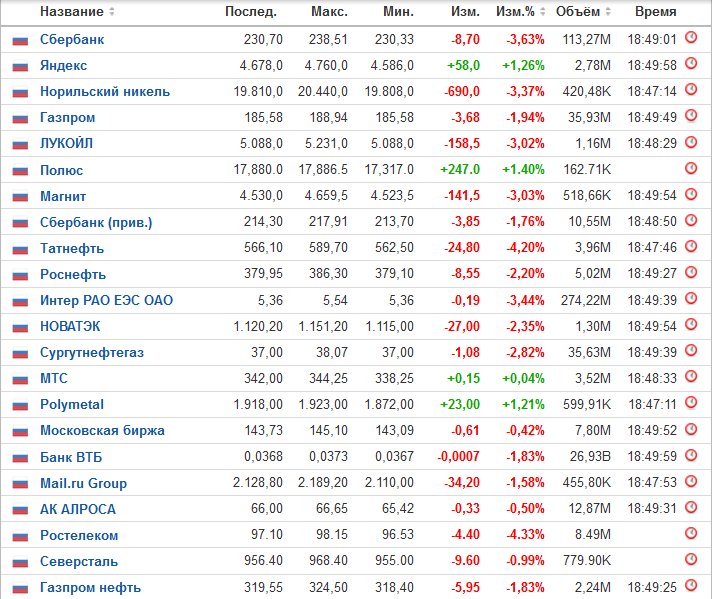Click the Макс. column header
The height and width of the screenshot is (599, 712).
[x=329, y=12]
